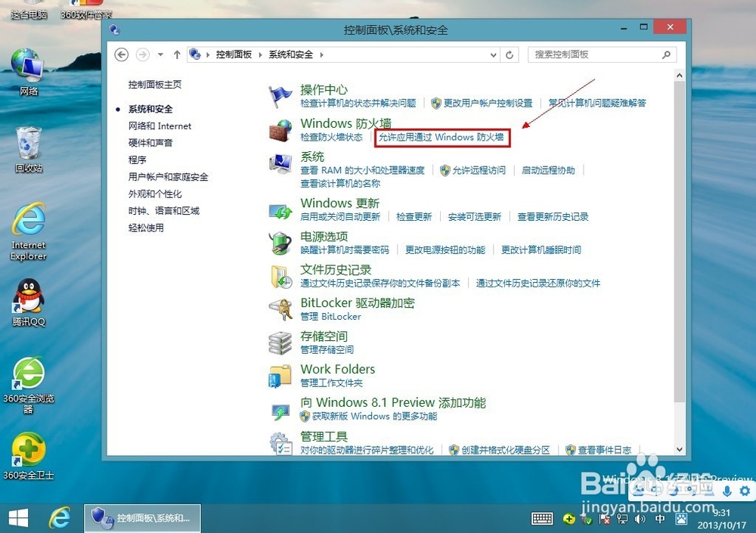Switch to the 控制面板\系统和安全 taskbar window

pyautogui.click(x=142, y=518)
